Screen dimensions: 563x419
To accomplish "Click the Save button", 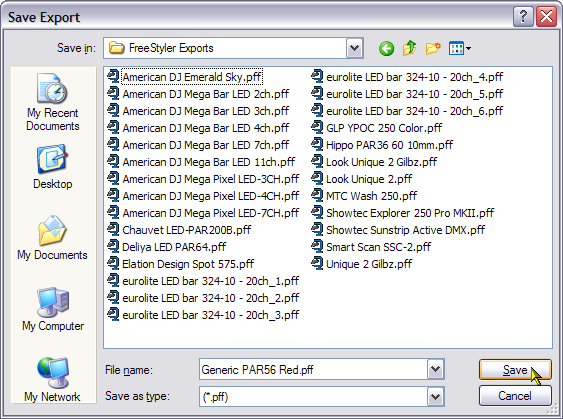I will [x=515, y=369].
